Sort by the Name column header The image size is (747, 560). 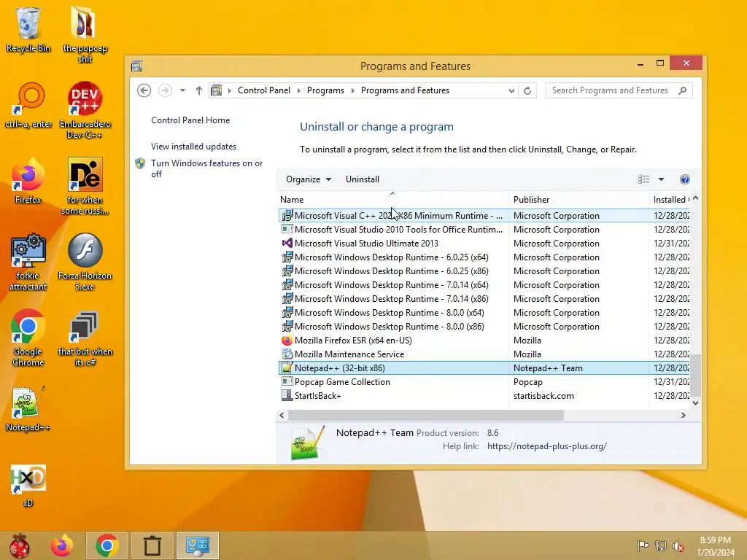(x=392, y=200)
